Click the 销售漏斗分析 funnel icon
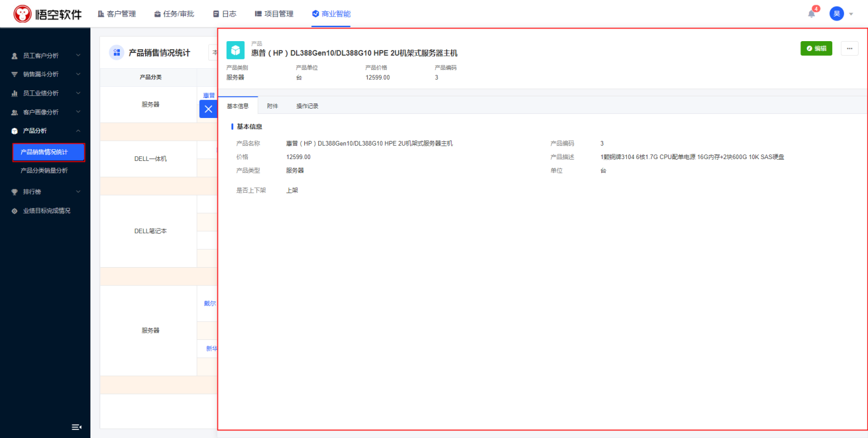 point(15,75)
